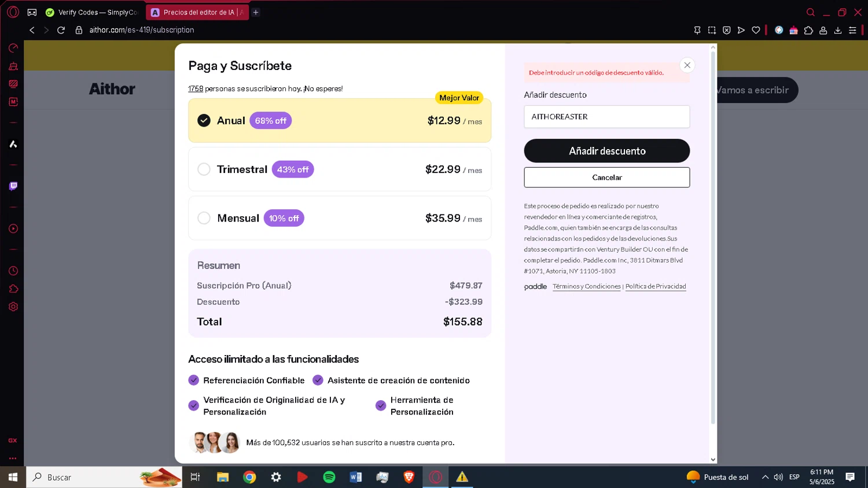This screenshot has width=868, height=488.
Task: Open the workspaces icon beside the tabs
Action: click(32, 12)
